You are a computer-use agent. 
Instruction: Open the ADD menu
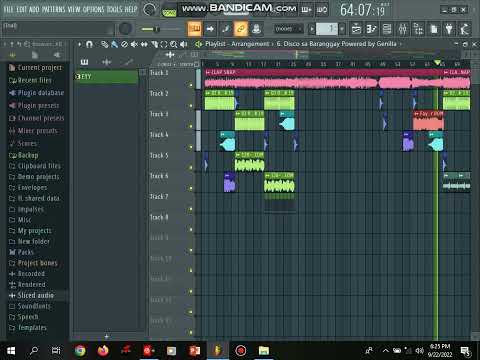[x=34, y=9]
